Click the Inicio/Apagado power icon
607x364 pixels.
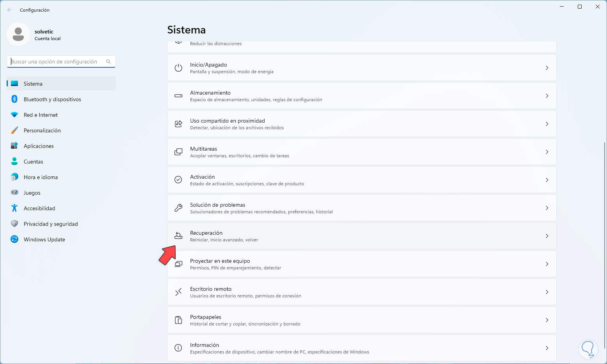click(x=178, y=68)
